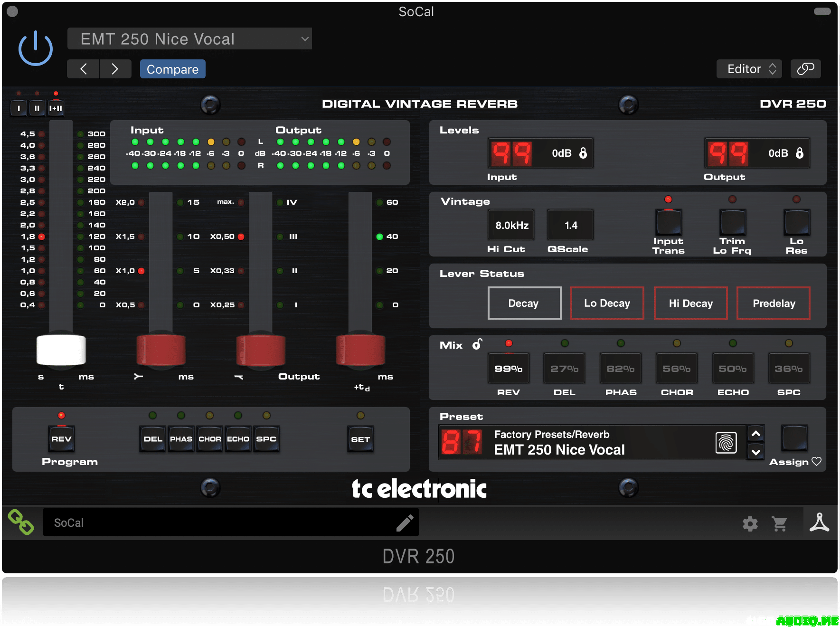Select the Decay lever status tab
840x627 pixels.
point(524,303)
